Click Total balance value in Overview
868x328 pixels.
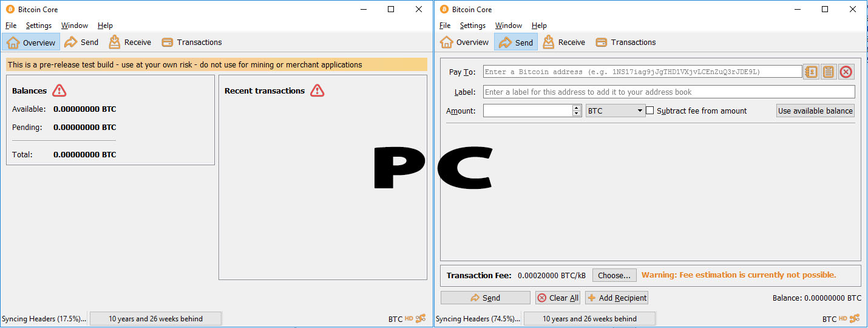point(84,155)
